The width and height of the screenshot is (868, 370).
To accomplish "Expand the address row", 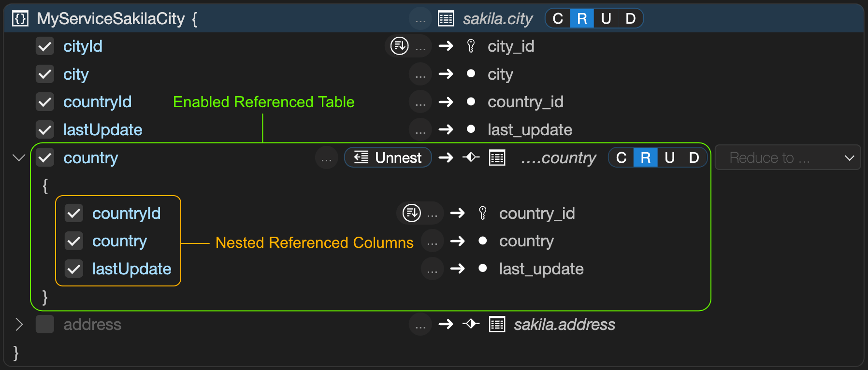I will click(19, 324).
